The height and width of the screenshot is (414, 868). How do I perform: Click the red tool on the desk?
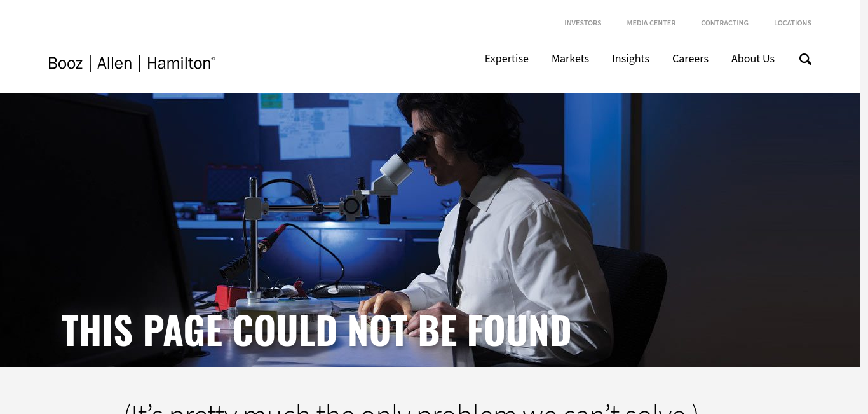226,295
